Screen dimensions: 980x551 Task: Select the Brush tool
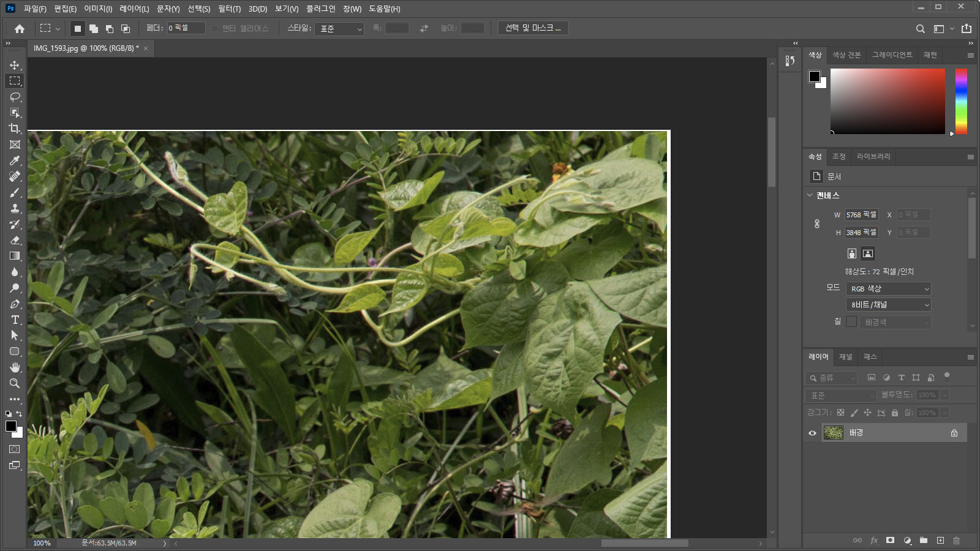tap(15, 192)
